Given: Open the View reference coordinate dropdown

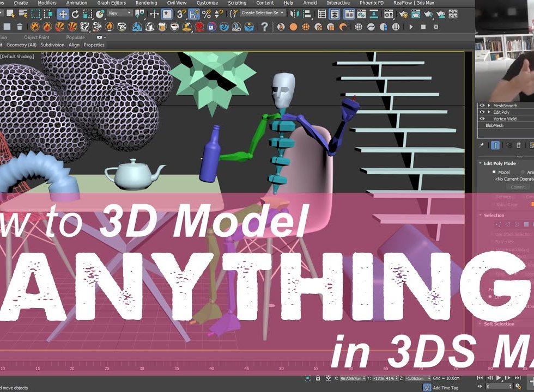Looking at the screenshot, I should point(119,13).
